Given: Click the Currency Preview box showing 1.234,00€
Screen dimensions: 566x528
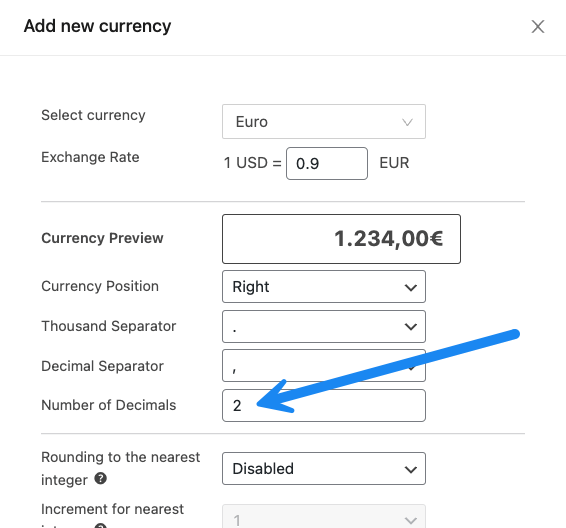Looking at the screenshot, I should point(341,239).
